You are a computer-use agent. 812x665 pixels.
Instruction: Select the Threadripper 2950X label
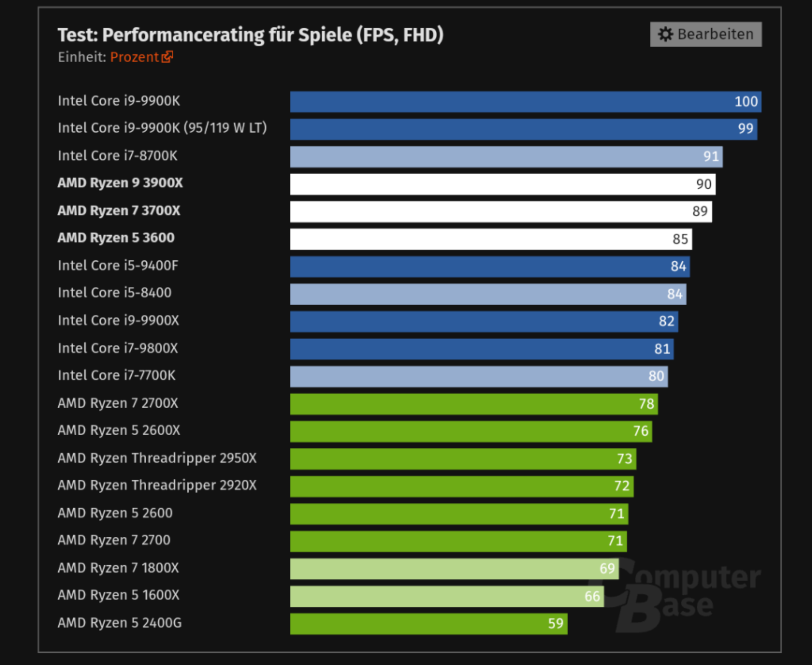157,458
